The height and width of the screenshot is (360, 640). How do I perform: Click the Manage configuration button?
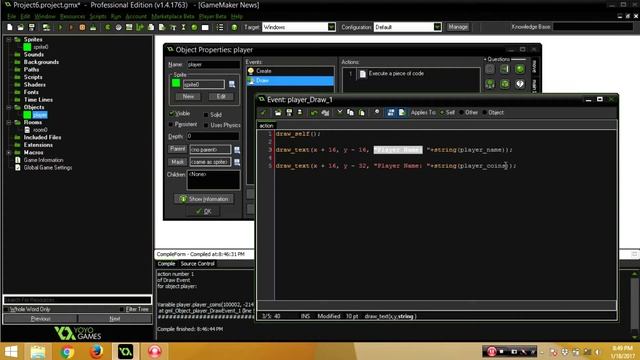458,27
